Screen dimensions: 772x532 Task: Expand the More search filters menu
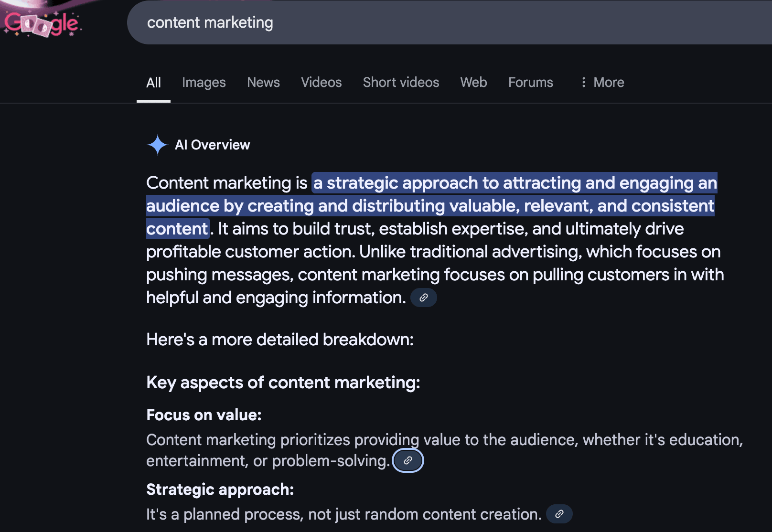click(602, 82)
